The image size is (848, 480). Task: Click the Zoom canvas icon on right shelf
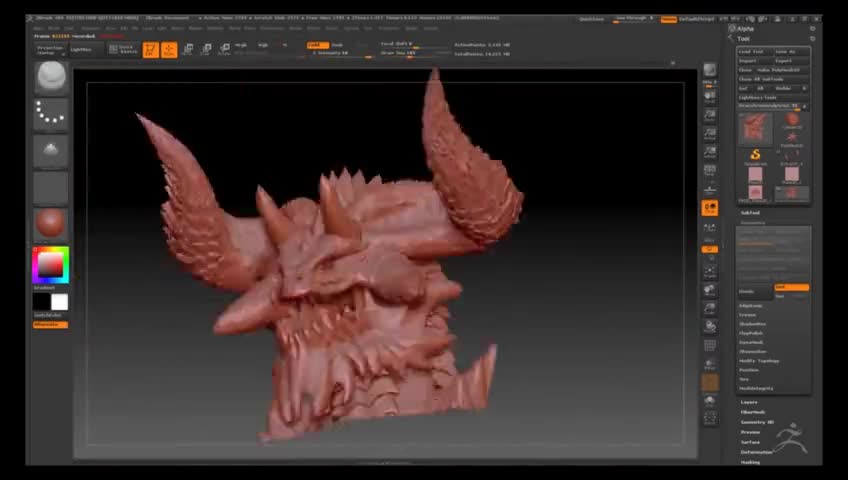[710, 115]
